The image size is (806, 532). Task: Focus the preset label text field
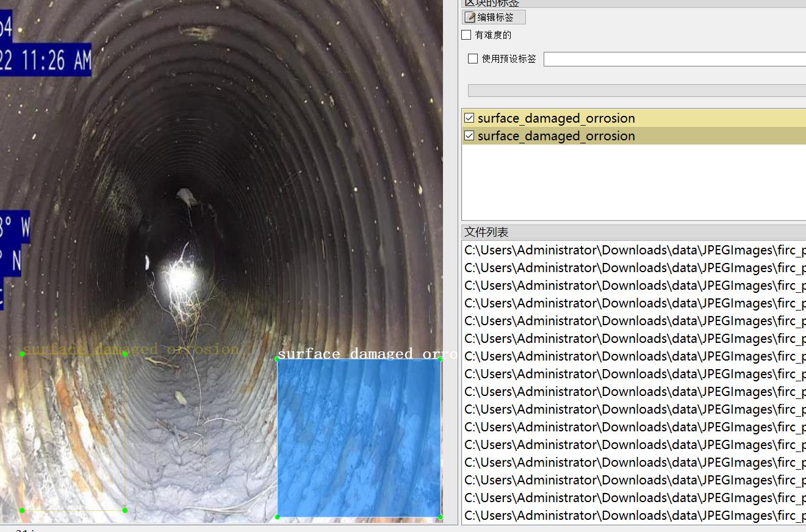674,59
